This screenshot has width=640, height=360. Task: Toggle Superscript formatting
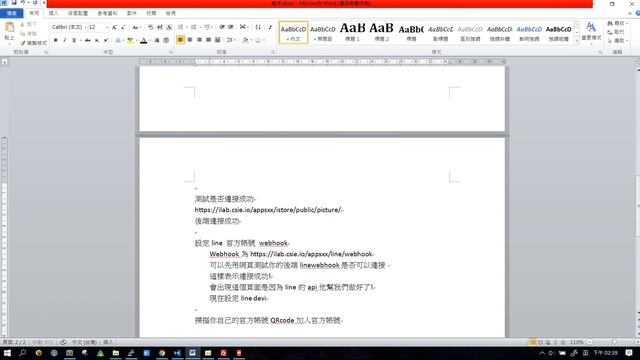click(106, 40)
